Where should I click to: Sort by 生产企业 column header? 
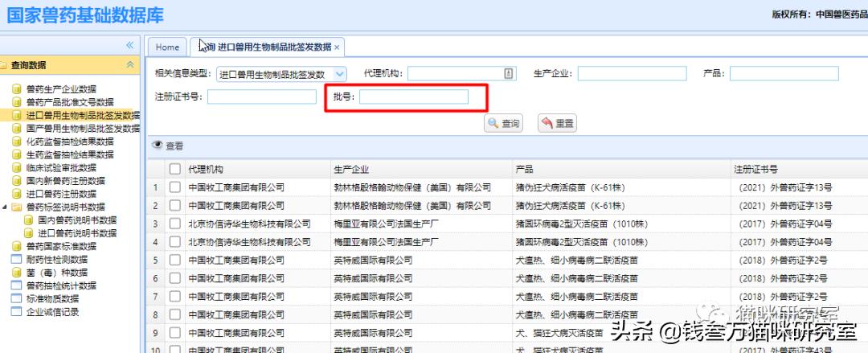point(421,169)
